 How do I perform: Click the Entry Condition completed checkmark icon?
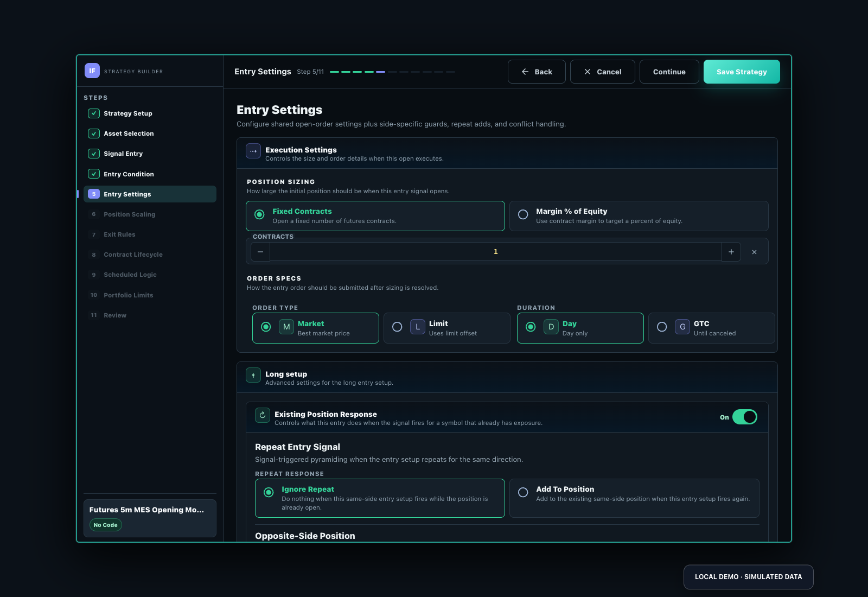coord(94,174)
